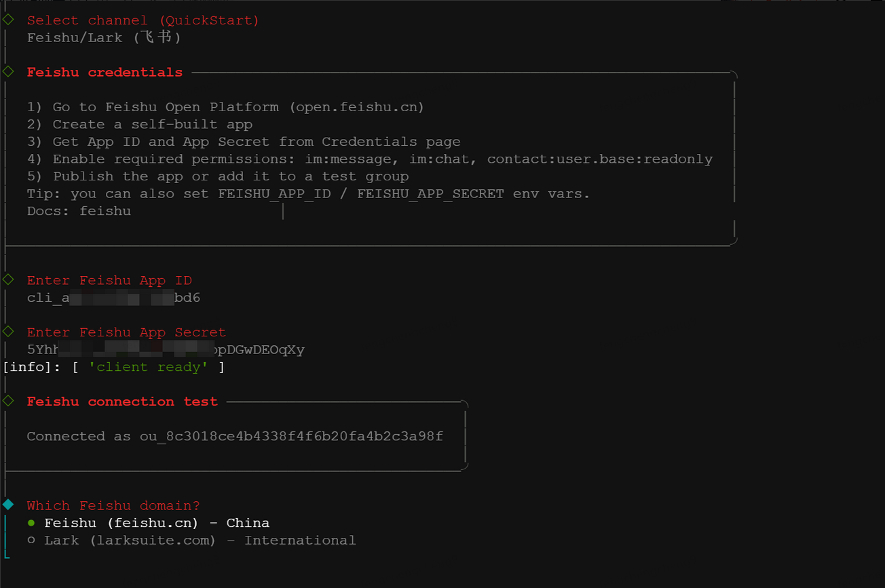Screen dimensions: 885x588
Task: Click the diamond marker beside Select channel
Action: click(8, 20)
